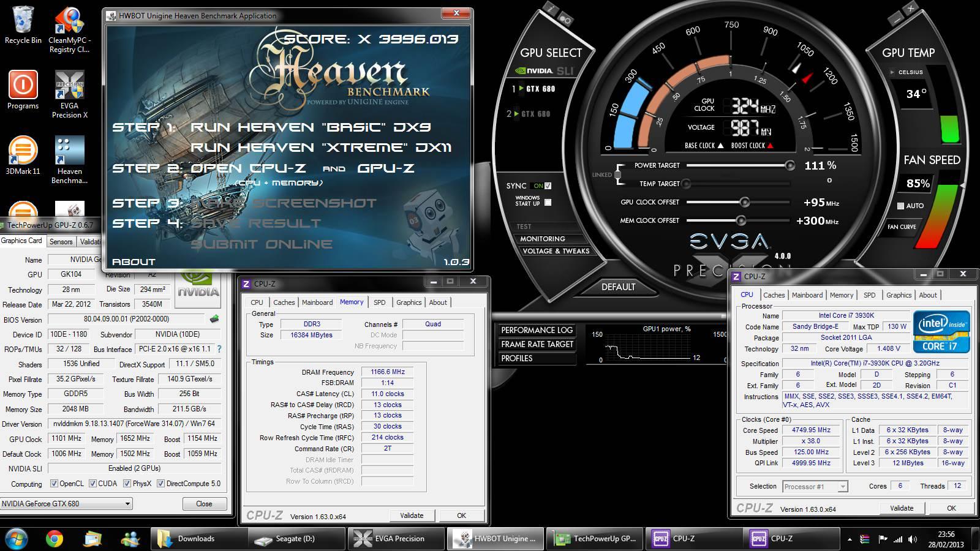Open FRAME RATE TARGET panel
Viewport: 980px width, 551px height.
click(537, 344)
